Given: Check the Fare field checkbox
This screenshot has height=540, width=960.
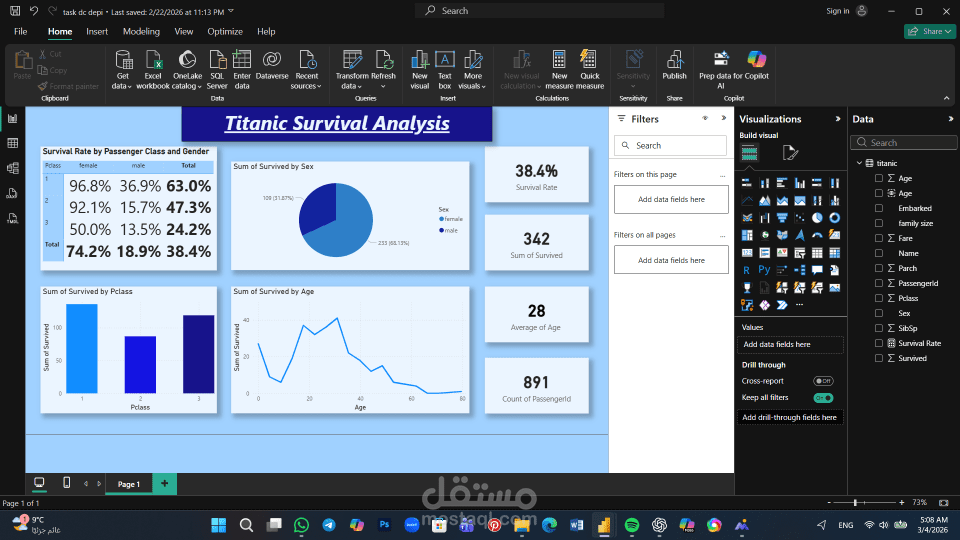Looking at the screenshot, I should 879,238.
